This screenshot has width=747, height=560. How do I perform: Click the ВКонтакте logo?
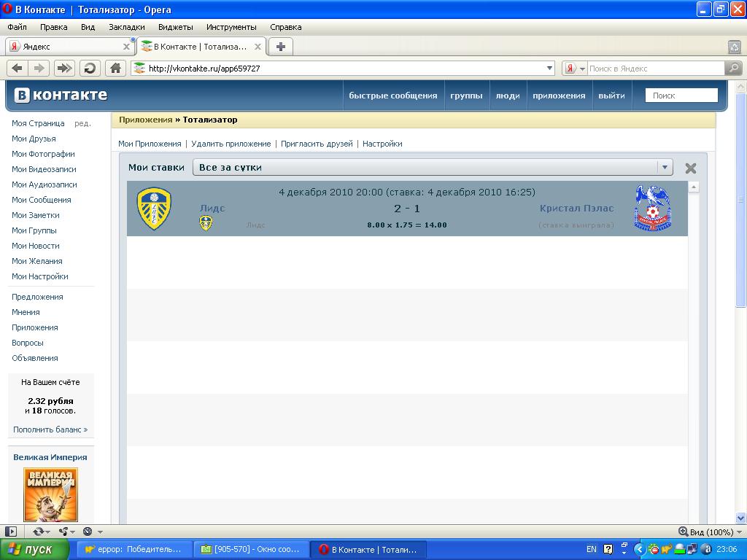[x=61, y=95]
